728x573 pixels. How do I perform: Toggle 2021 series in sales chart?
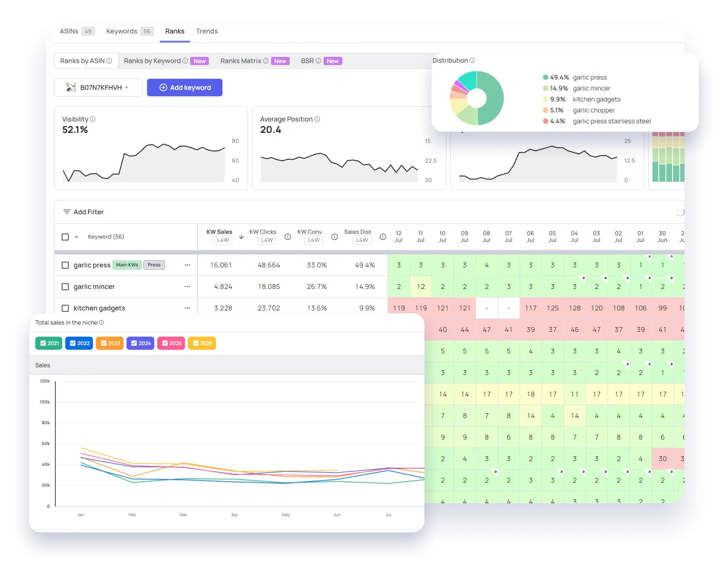[x=49, y=343]
